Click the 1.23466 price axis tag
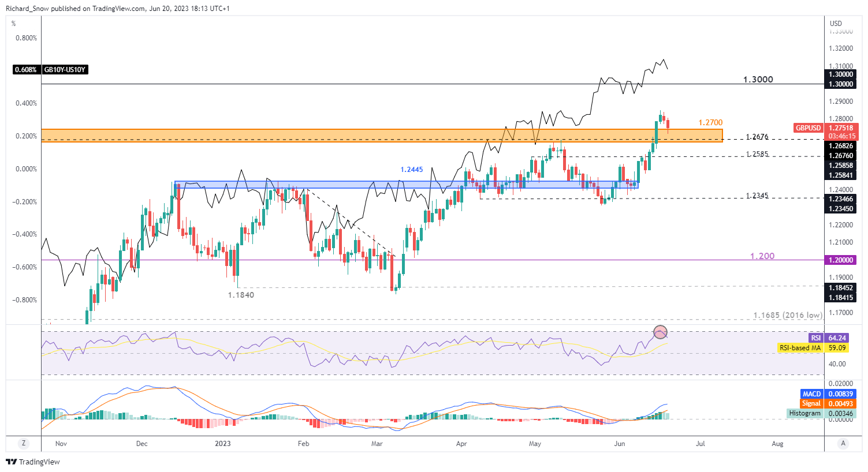The width and height of the screenshot is (868, 472). 841,199
